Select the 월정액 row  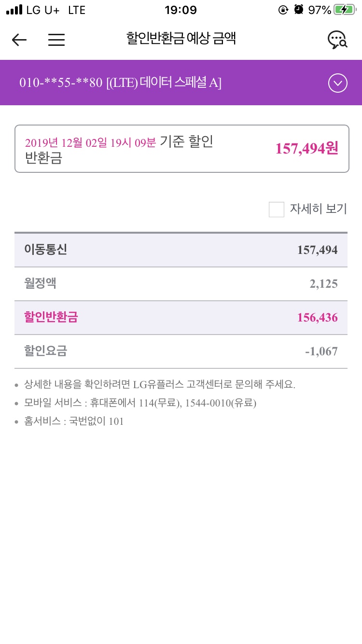(x=181, y=284)
